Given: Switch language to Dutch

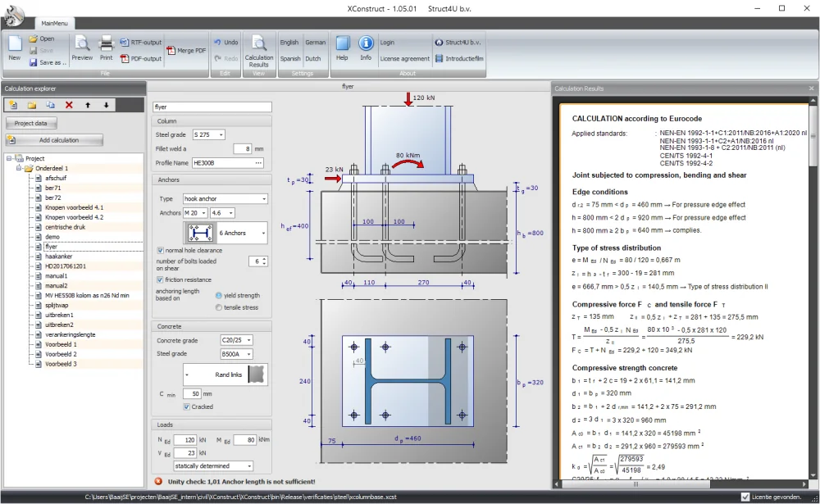Looking at the screenshot, I should (312, 58).
